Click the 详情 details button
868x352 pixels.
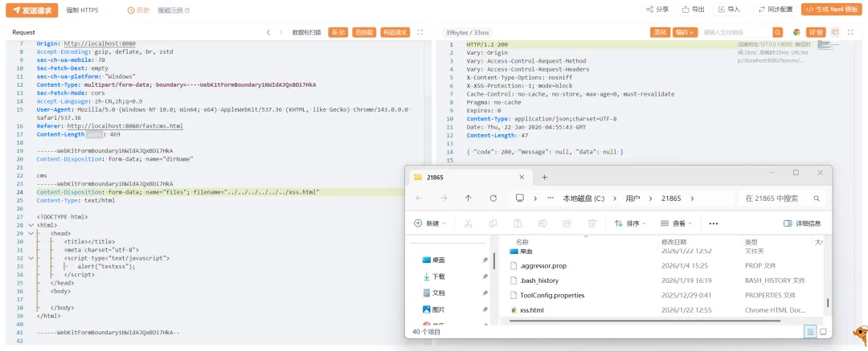point(816,32)
